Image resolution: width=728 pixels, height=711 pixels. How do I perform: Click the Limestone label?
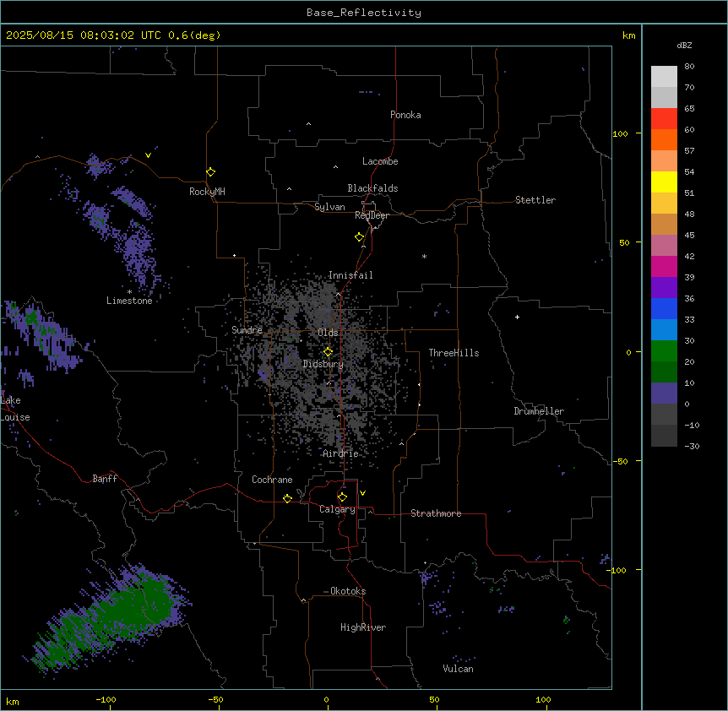pos(129,301)
